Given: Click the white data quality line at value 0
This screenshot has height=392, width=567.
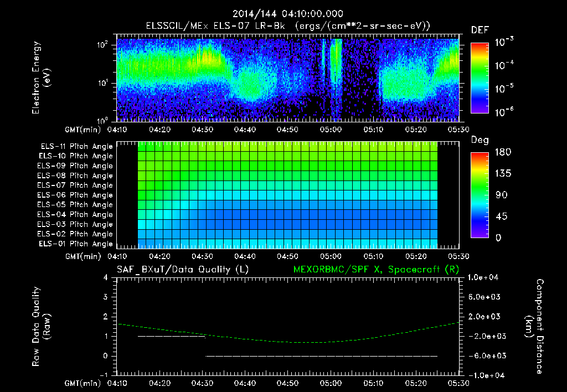Looking at the screenshot, I should coord(322,356).
